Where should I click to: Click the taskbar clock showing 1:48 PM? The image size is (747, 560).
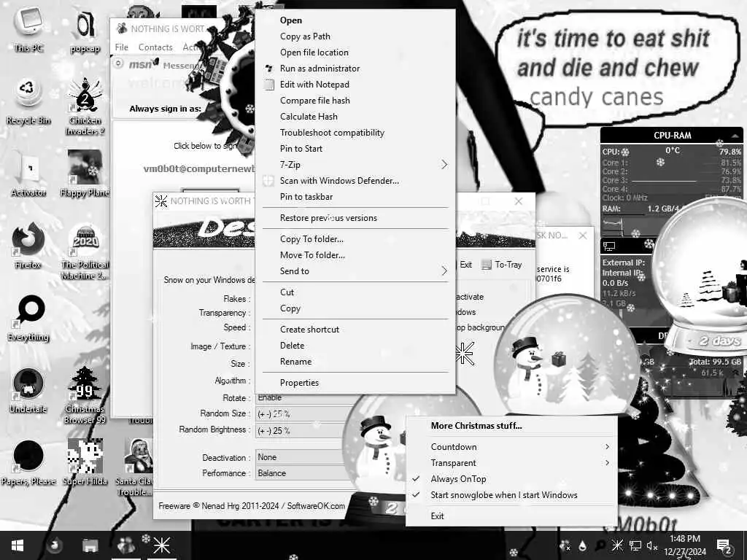point(684,545)
